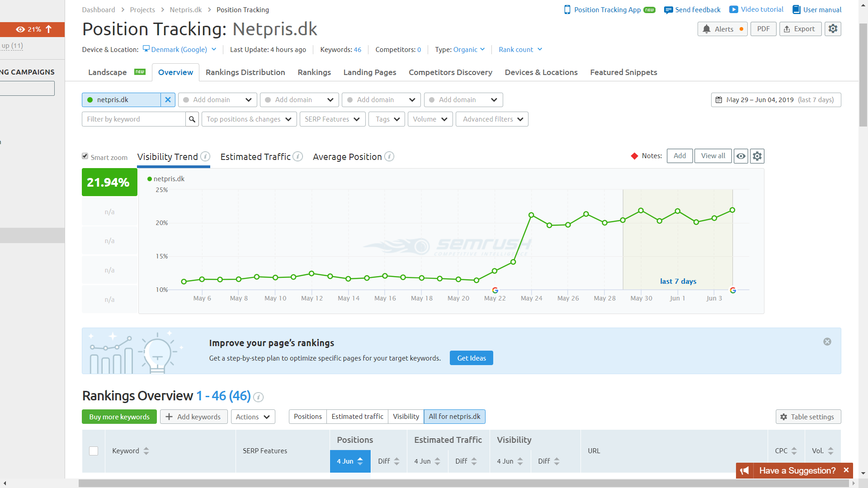Expand Advanced filters dropdown
The height and width of the screenshot is (488, 868).
point(492,119)
